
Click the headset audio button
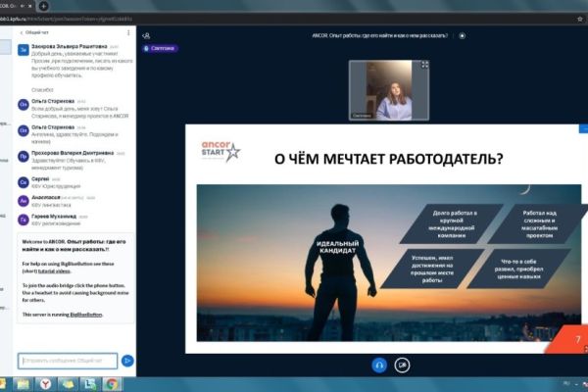coord(379,365)
